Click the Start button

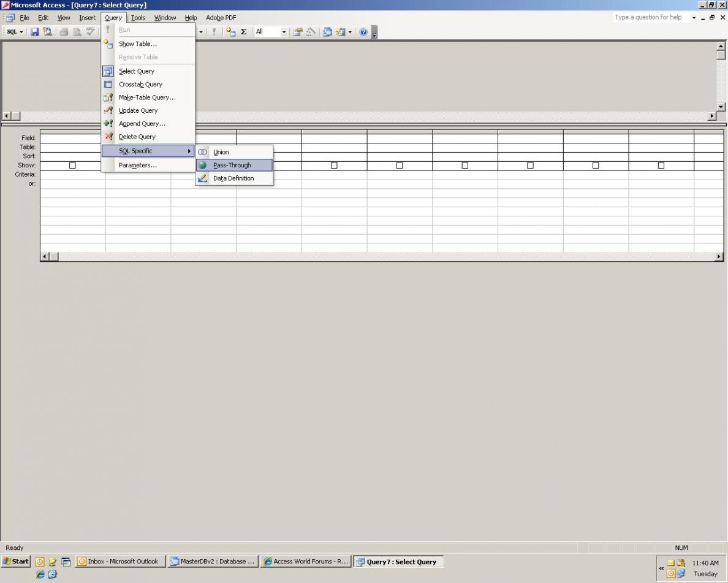pos(16,561)
